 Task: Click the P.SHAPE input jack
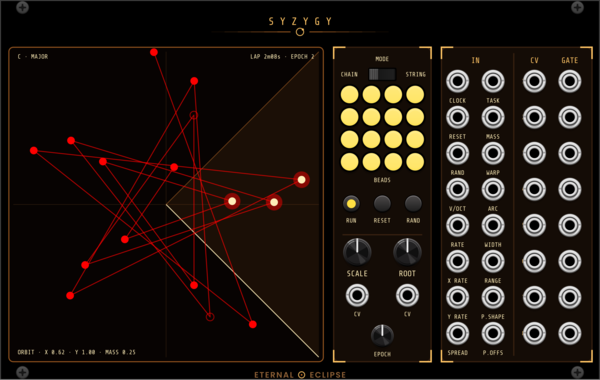(493, 297)
